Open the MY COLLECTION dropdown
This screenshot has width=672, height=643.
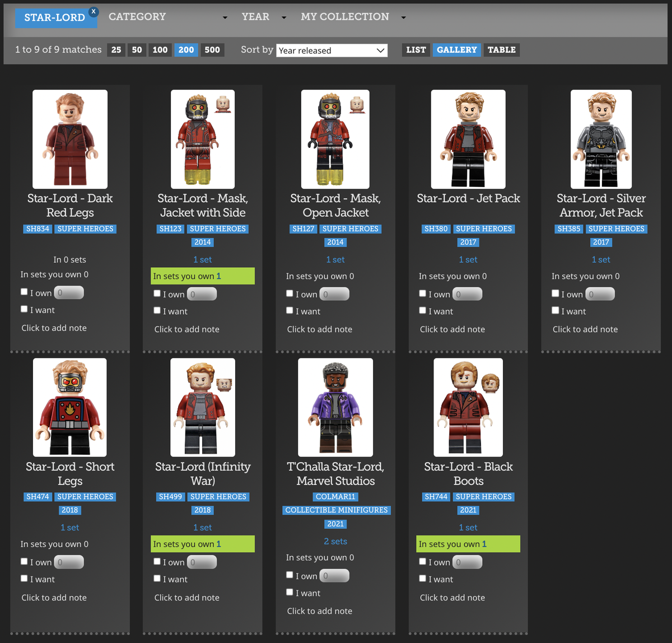point(353,17)
